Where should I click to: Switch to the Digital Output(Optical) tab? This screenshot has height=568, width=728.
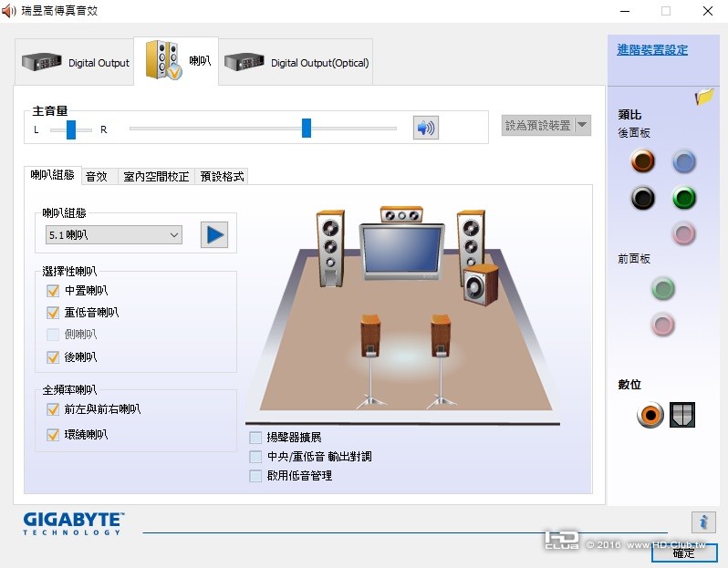[296, 62]
